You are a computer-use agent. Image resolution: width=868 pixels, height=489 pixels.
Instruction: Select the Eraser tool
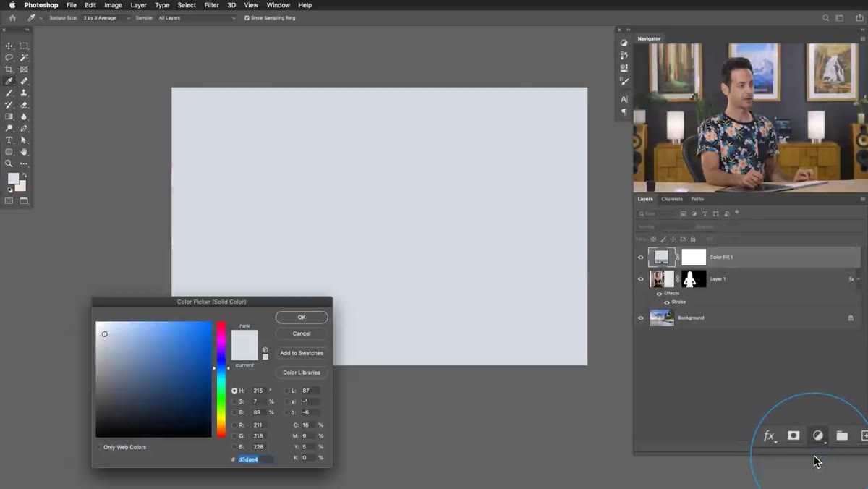click(24, 105)
